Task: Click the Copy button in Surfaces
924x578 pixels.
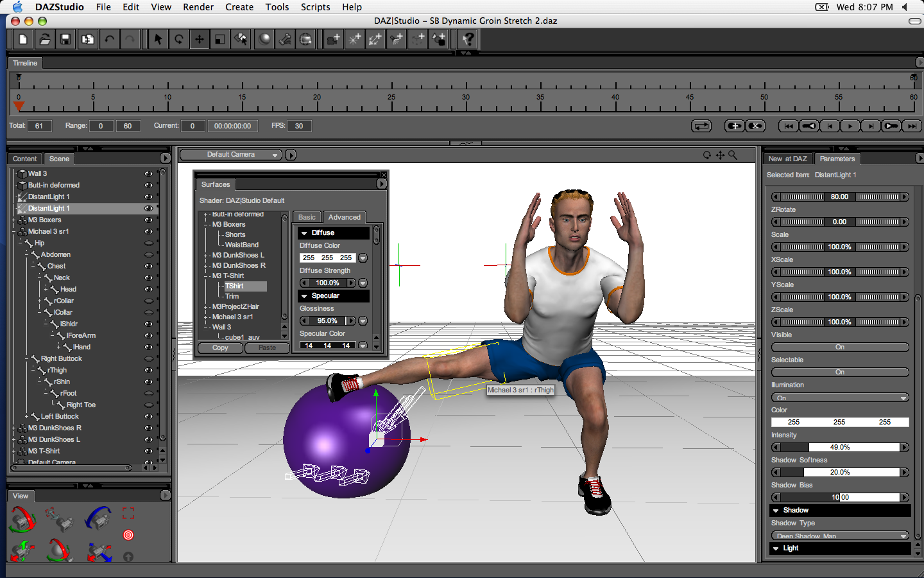Action: coord(220,348)
